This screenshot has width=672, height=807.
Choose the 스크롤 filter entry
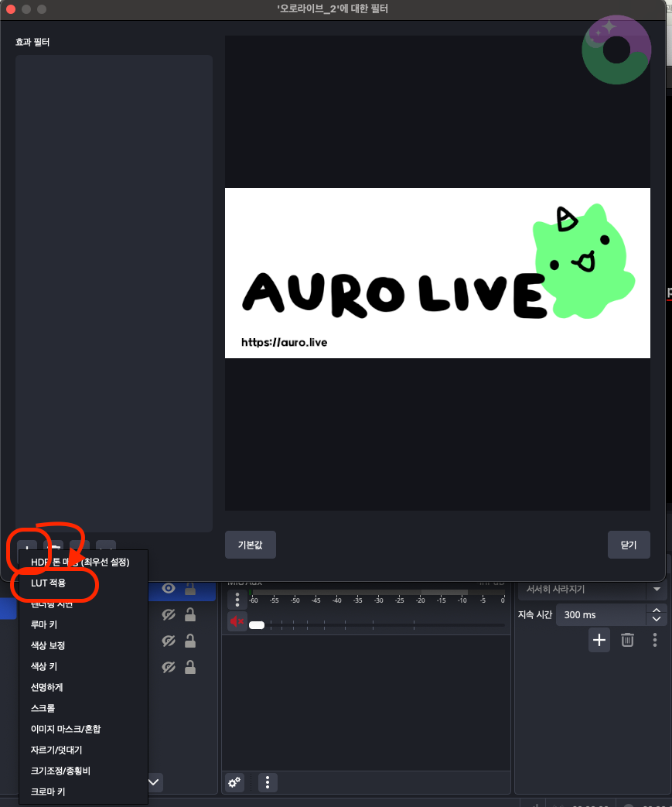click(43, 708)
